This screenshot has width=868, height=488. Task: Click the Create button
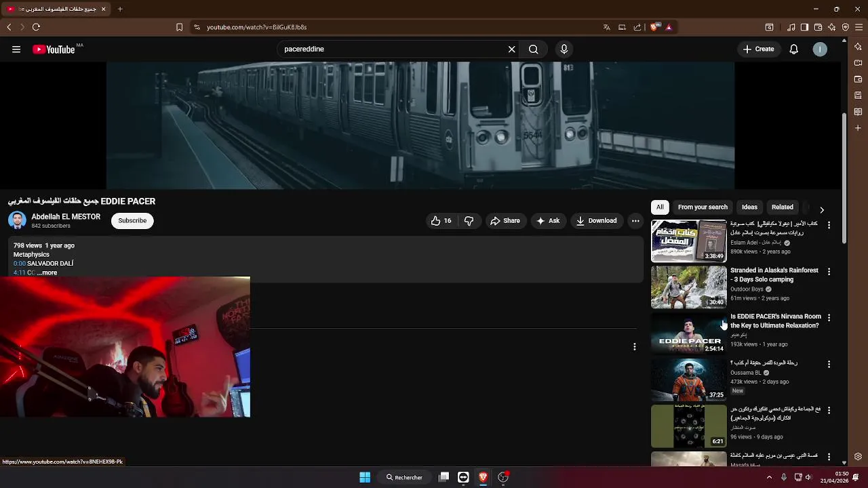coord(758,49)
